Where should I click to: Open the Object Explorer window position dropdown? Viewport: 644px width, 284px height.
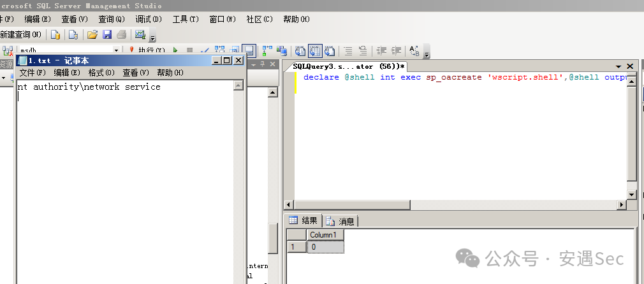(253, 64)
